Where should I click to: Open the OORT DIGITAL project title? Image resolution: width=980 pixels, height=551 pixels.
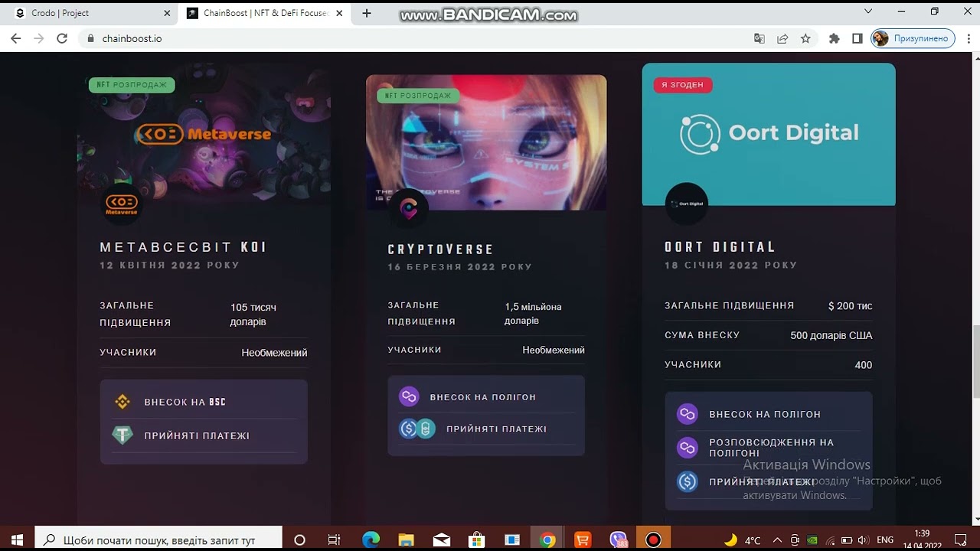tap(720, 247)
